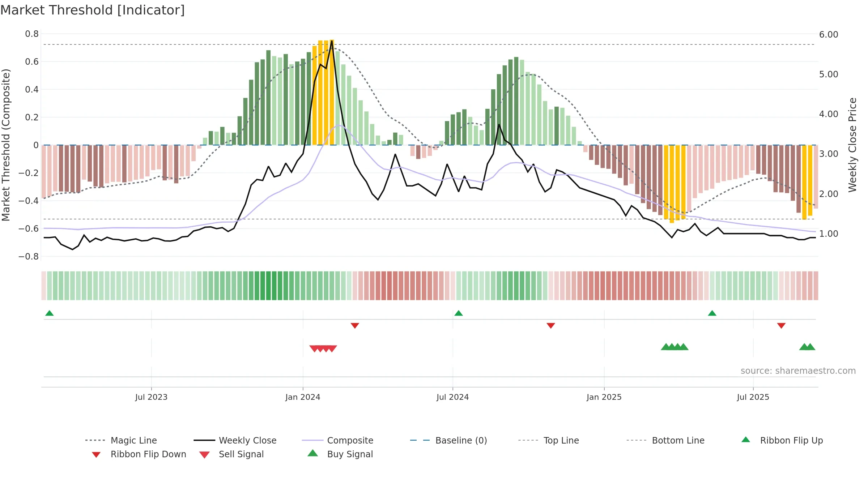Click the ribbon flip down marker after Jan 2024

[355, 326]
